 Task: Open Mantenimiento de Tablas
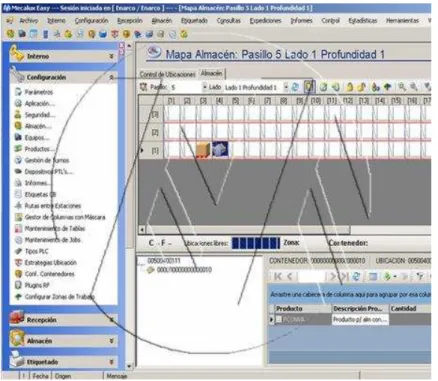click(55, 228)
